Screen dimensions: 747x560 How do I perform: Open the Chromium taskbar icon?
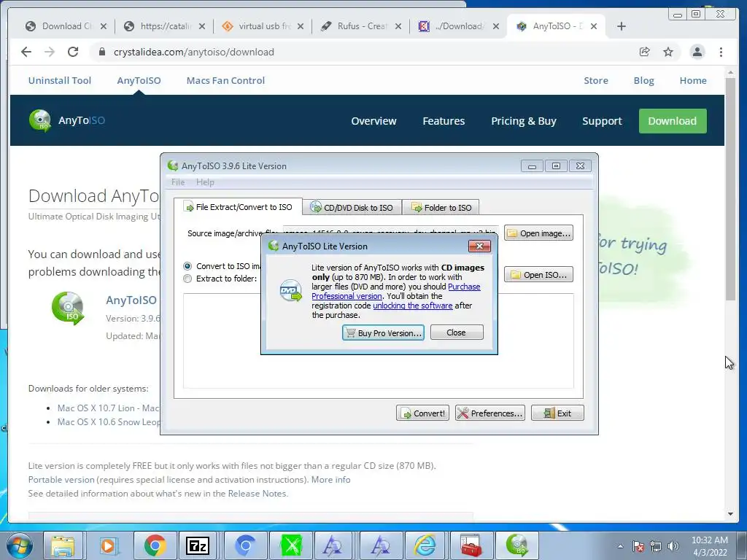click(x=245, y=545)
